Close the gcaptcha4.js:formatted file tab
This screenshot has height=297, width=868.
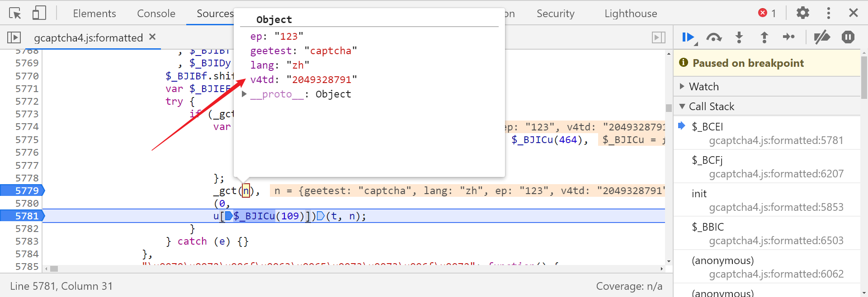[x=152, y=37]
